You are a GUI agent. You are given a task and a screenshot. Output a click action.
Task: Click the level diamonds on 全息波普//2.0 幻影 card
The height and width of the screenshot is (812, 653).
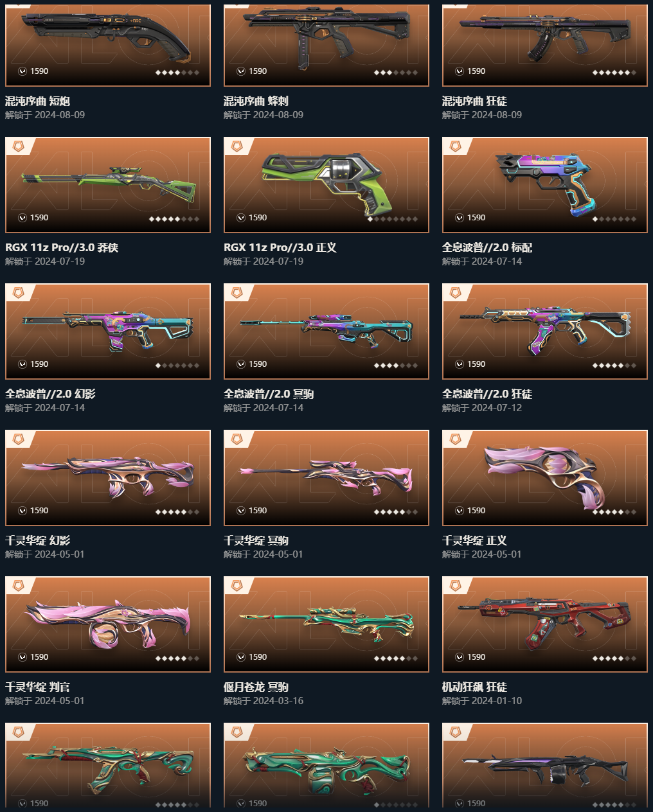click(x=177, y=366)
